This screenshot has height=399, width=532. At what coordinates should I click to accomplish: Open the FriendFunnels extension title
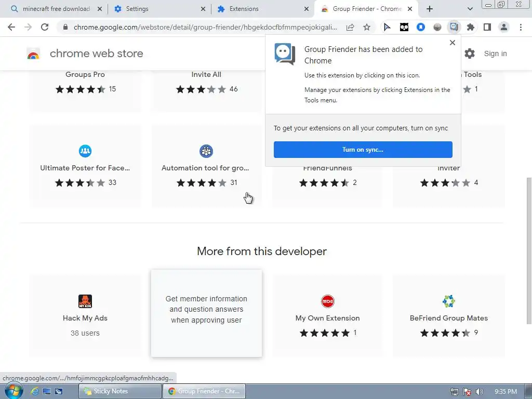coord(327,169)
